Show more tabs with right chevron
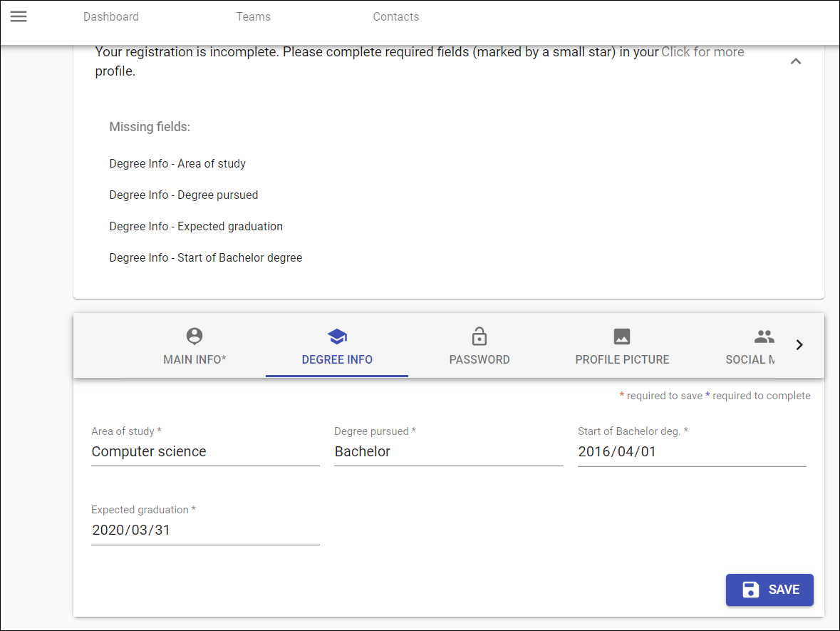 [799, 344]
